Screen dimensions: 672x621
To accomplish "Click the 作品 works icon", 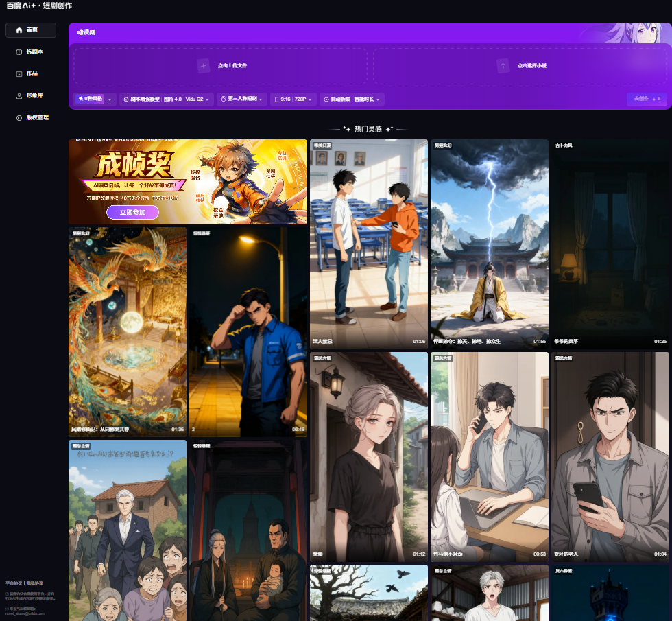I will (19, 73).
